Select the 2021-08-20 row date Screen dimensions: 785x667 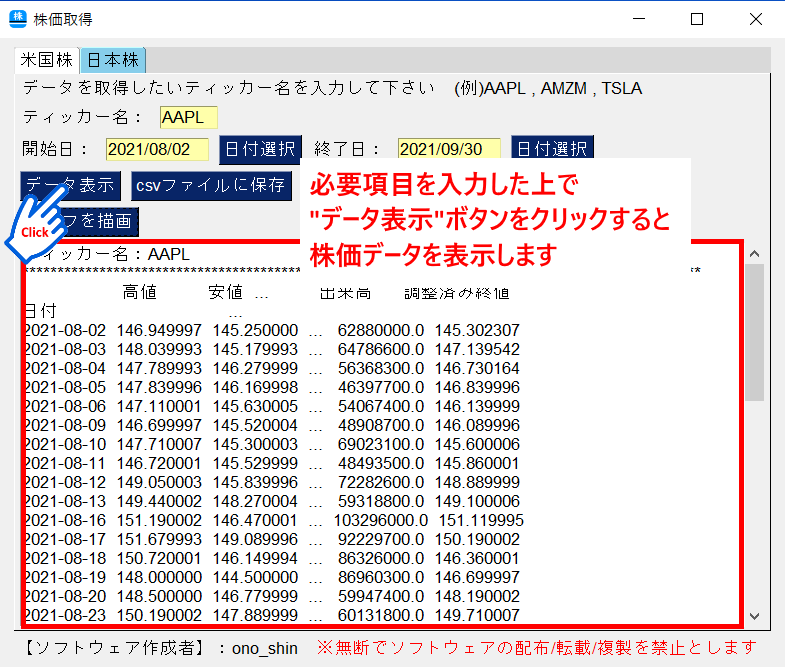(66, 597)
